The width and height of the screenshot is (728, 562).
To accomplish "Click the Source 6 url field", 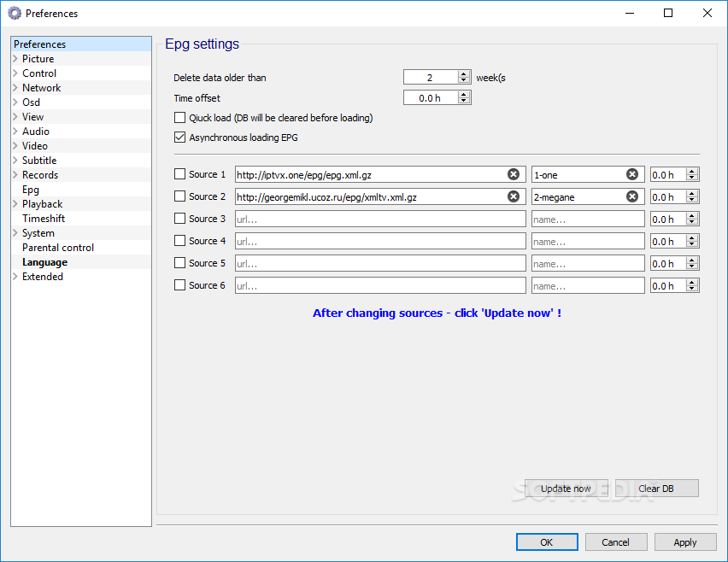I will point(380,285).
